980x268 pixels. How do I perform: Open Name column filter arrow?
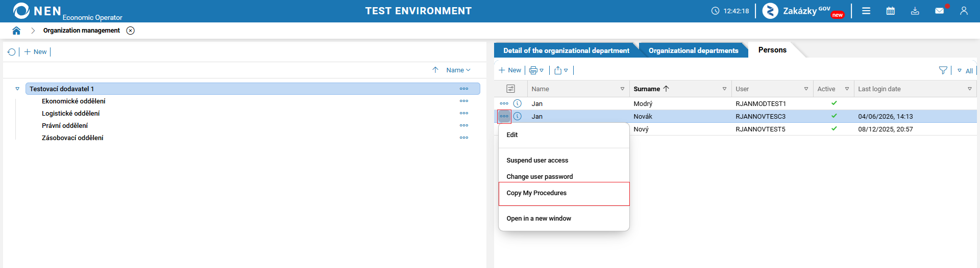coord(622,89)
